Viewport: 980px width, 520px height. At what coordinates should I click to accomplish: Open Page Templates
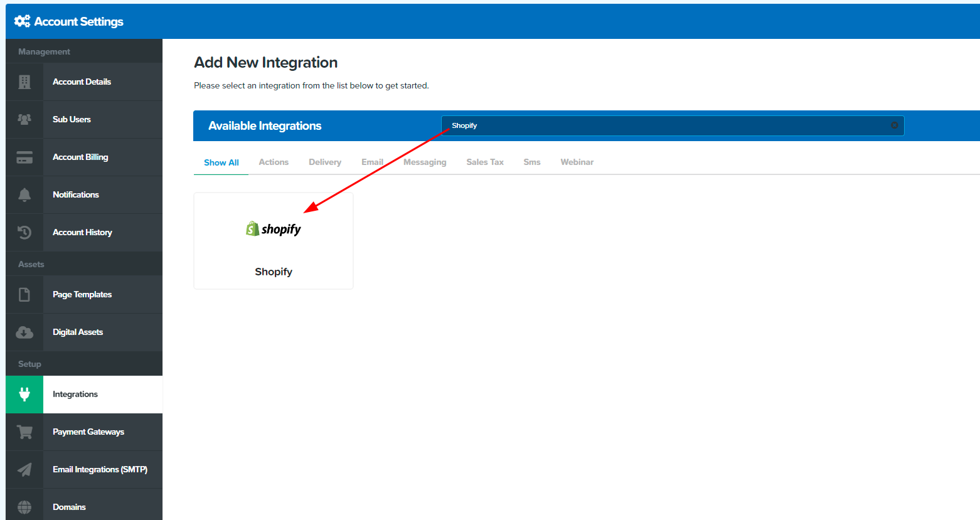click(84, 294)
